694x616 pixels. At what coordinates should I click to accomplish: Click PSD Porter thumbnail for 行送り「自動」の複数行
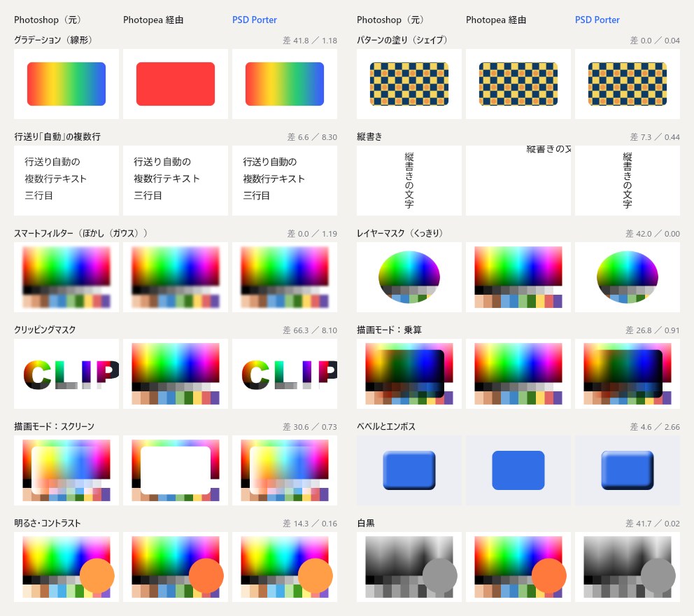coord(285,181)
